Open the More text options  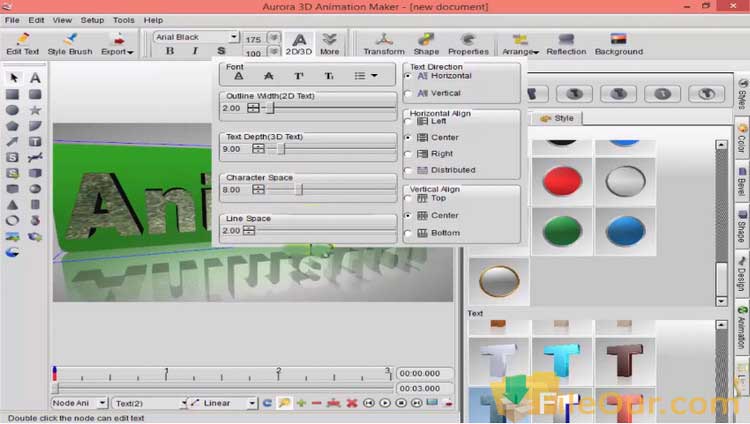[330, 44]
